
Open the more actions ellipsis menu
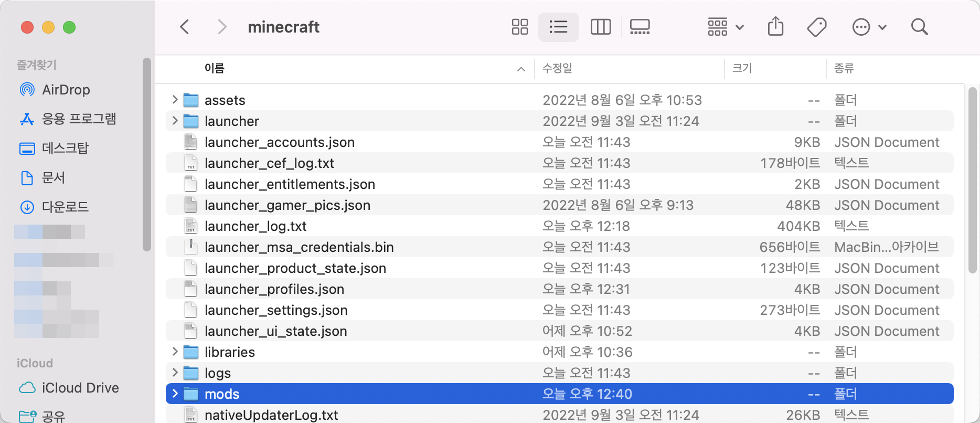(869, 27)
